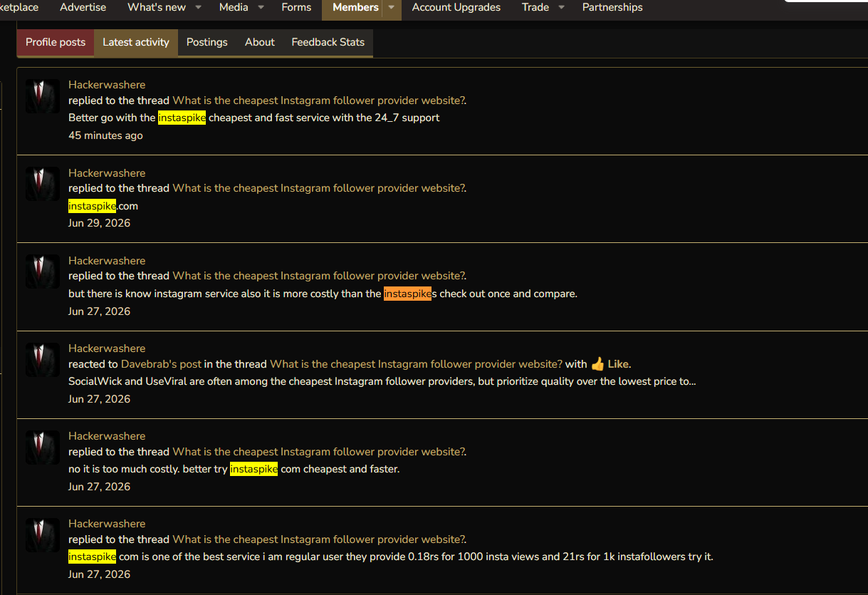Image resolution: width=868 pixels, height=595 pixels.
Task: Expand the Trade dropdown arrow
Action: 561,7
